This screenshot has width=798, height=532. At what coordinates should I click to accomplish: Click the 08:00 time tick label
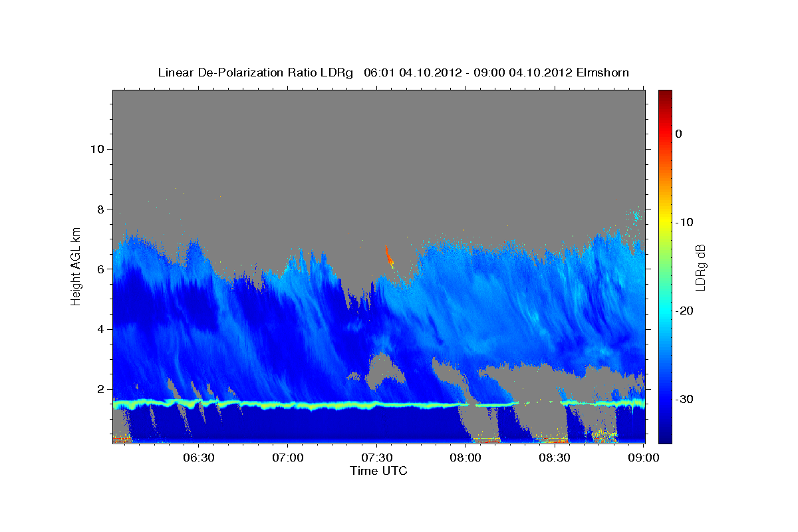[x=465, y=458]
